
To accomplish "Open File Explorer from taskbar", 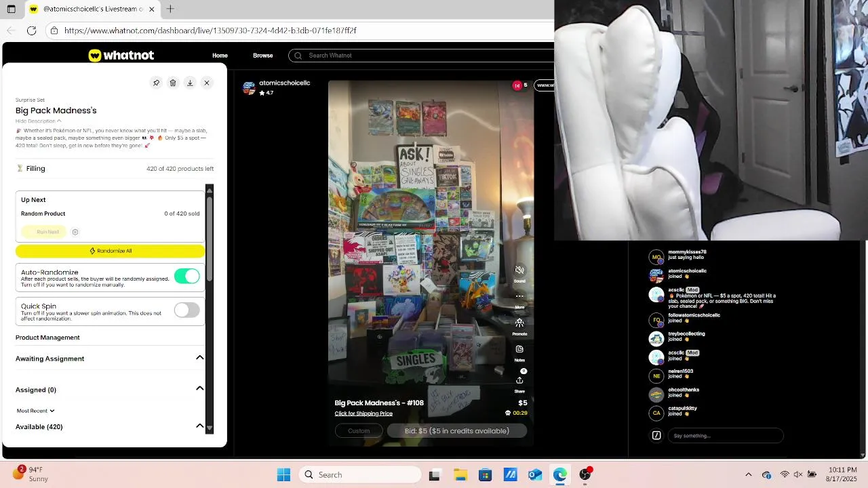I will (x=460, y=475).
